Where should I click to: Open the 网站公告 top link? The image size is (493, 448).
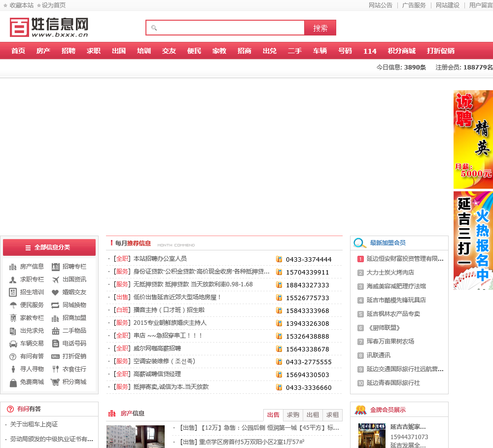381,5
